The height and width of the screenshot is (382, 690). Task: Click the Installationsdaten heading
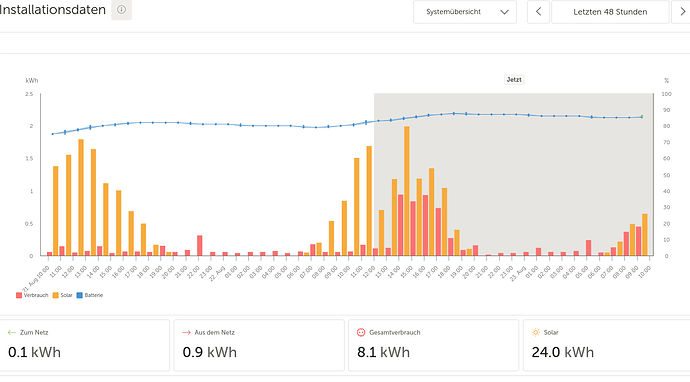click(x=52, y=10)
